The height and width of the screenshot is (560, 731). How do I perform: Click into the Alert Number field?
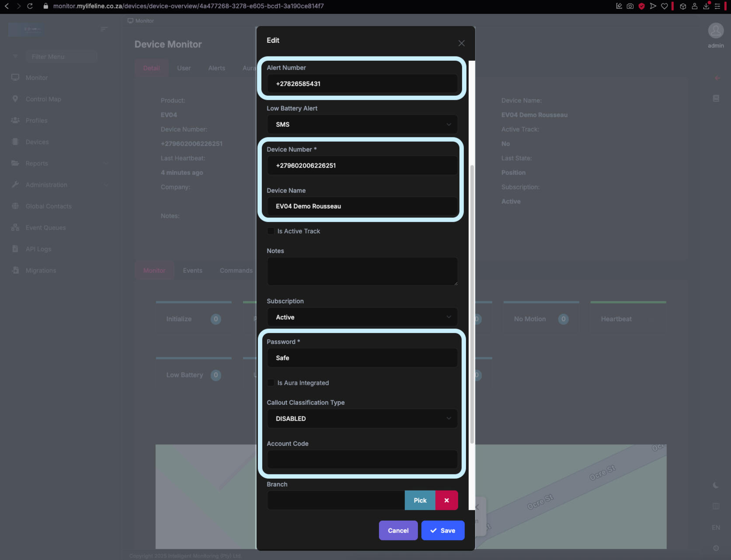point(362,84)
